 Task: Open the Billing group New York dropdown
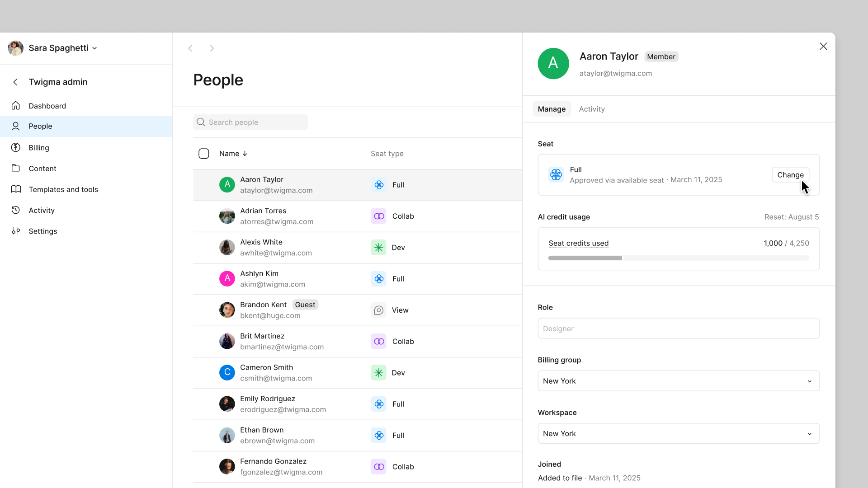pos(678,381)
